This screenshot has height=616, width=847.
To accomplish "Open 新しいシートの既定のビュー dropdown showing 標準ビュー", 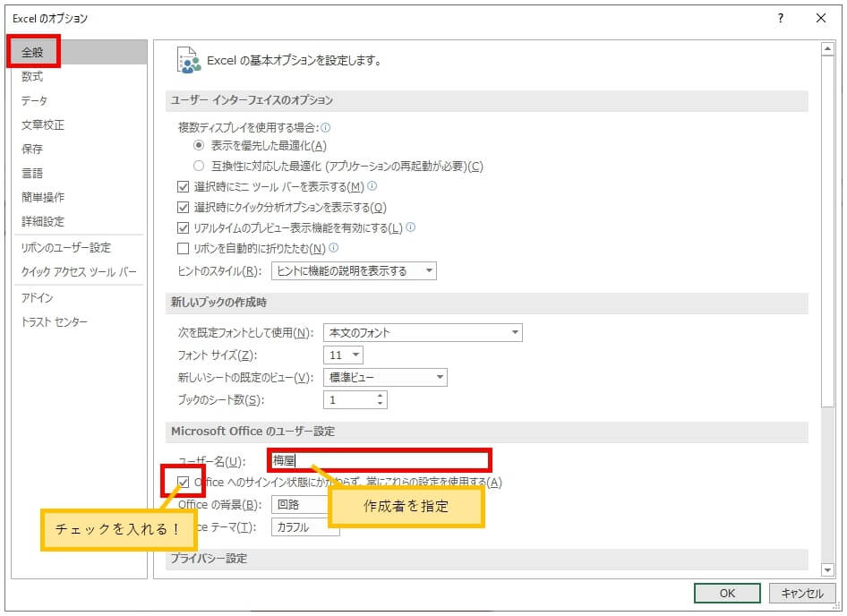I will click(x=385, y=377).
